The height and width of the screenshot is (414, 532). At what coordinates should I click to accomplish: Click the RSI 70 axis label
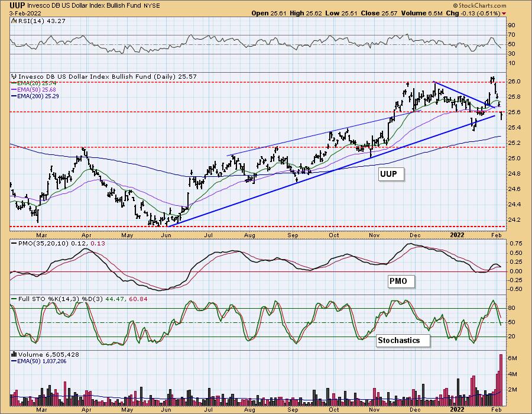(512, 35)
